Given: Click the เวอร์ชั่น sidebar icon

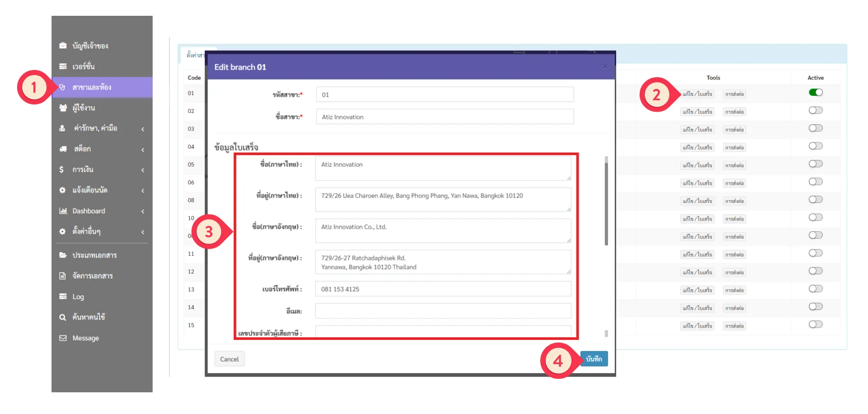Looking at the screenshot, I should [x=63, y=66].
